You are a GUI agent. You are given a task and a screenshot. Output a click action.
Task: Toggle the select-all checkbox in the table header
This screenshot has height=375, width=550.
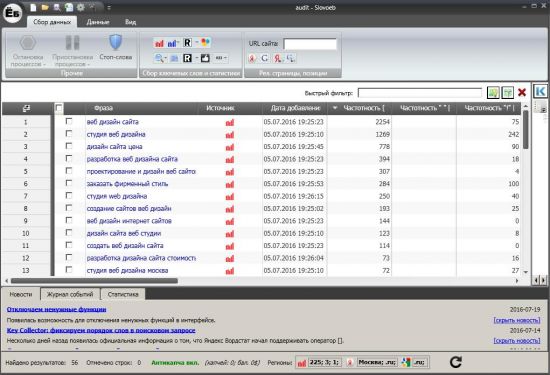click(x=59, y=108)
